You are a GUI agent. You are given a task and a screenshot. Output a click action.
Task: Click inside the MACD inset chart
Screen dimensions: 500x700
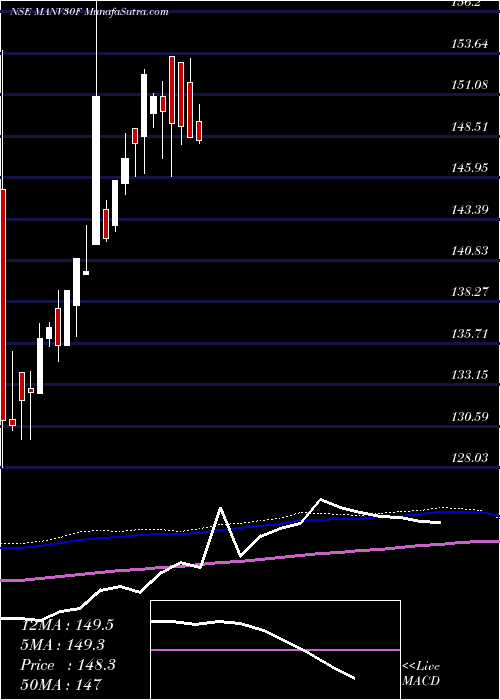275,650
